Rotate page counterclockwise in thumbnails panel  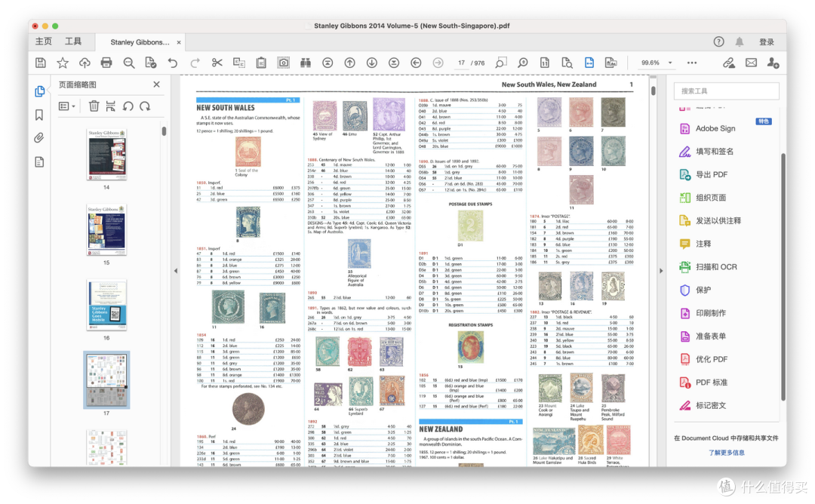128,106
